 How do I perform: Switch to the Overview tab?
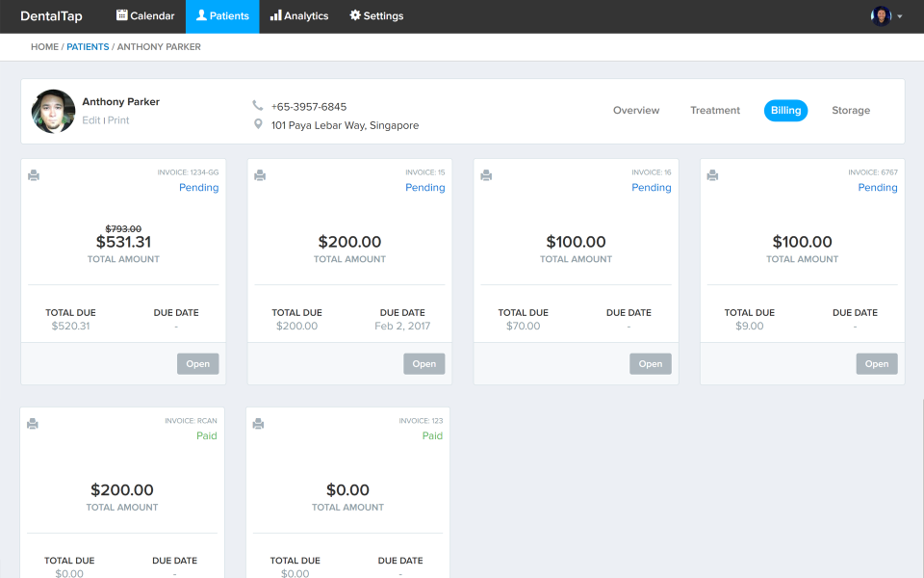636,110
